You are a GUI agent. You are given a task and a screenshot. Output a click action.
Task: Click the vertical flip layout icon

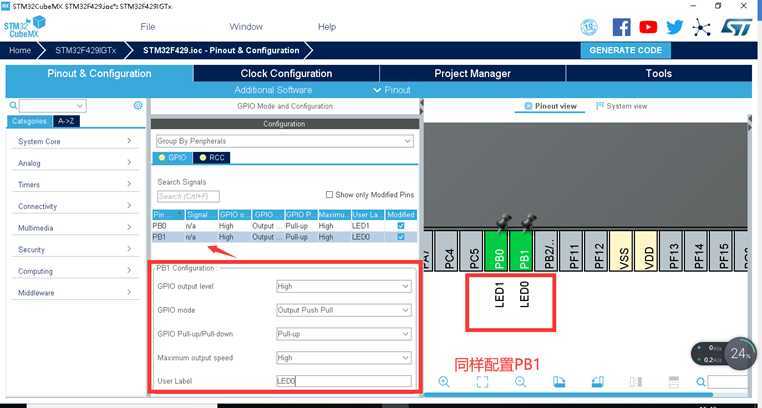coord(636,382)
